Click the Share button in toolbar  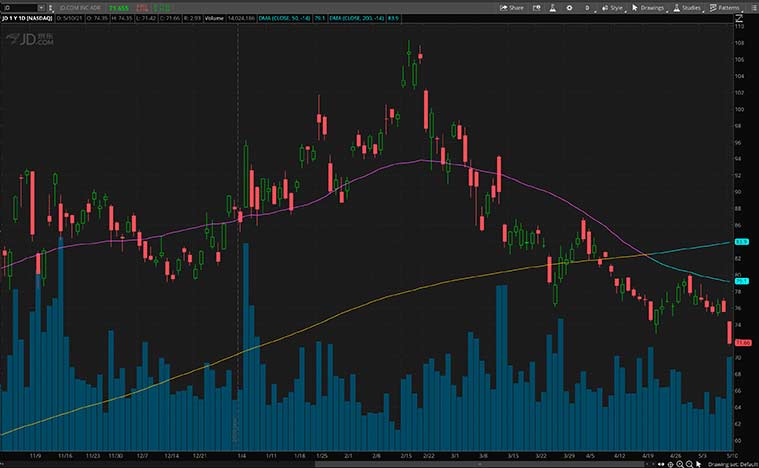511,7
